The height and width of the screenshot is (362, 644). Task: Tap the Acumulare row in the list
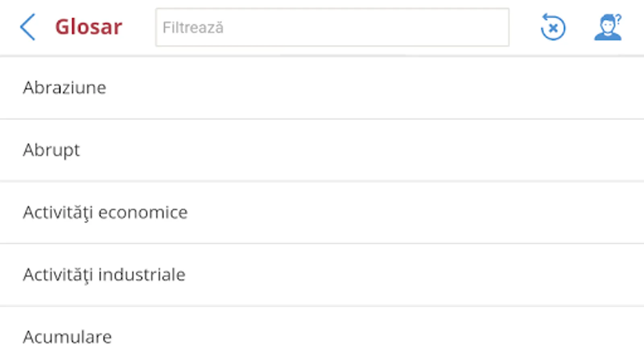point(322,337)
